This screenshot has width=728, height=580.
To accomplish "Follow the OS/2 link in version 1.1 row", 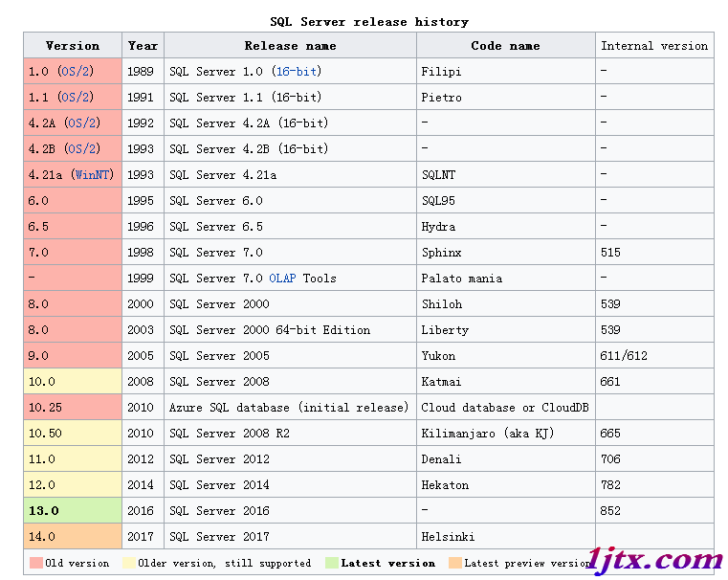I will tap(76, 97).
